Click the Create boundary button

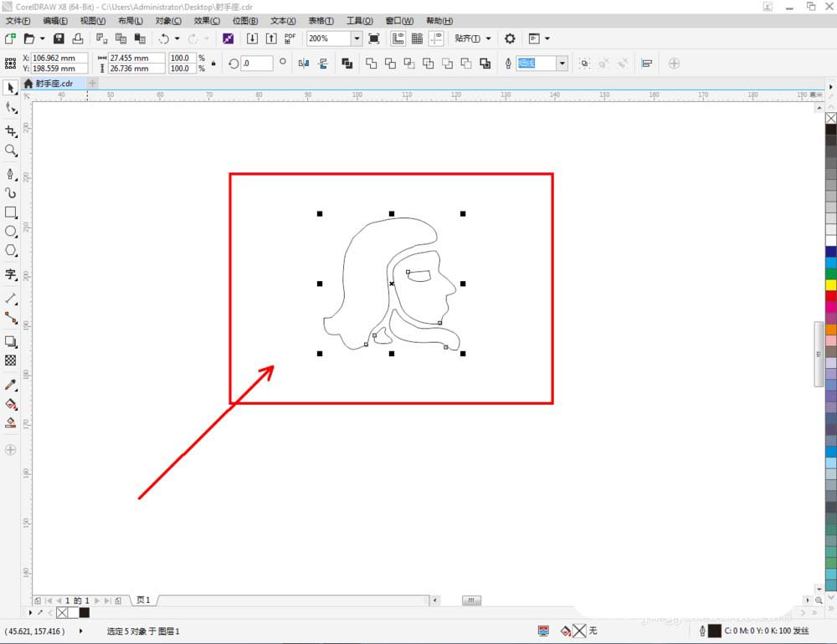485,64
